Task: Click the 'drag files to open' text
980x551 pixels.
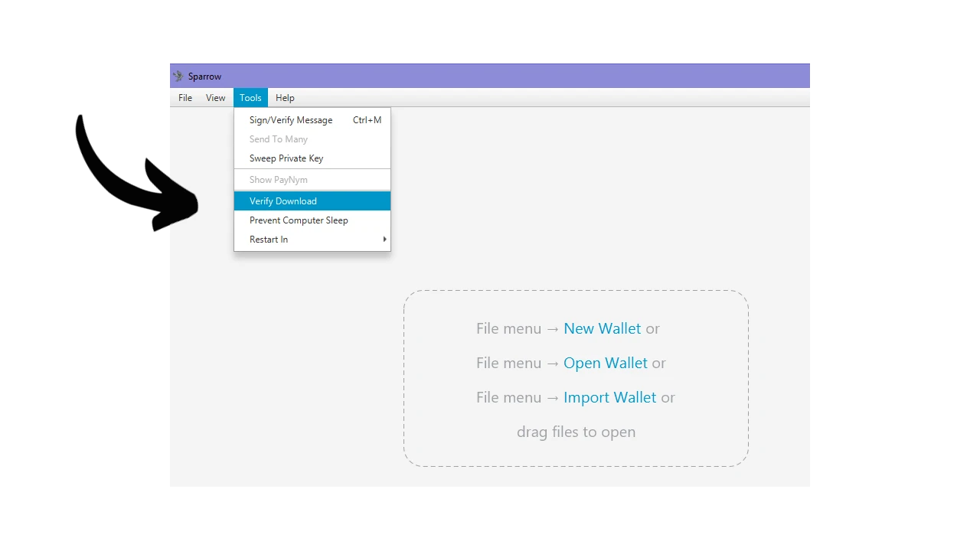Action: point(576,432)
